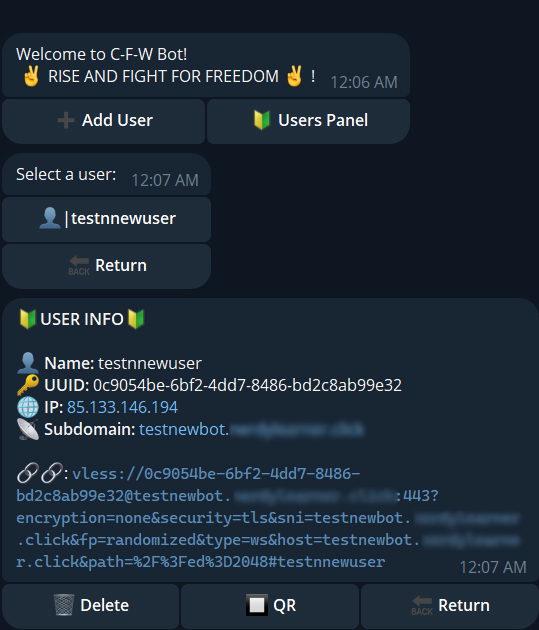The width and height of the screenshot is (539, 630).
Task: Show the QR code for the user
Action: point(270,606)
